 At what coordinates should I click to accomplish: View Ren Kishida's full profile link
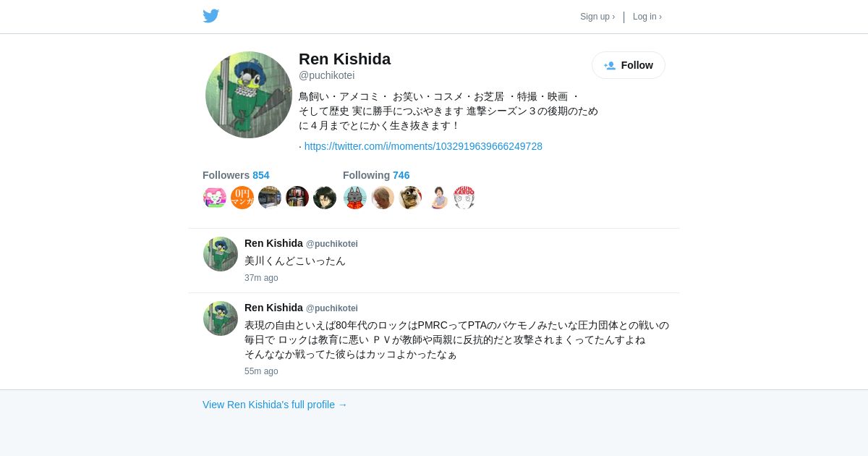pos(275,405)
